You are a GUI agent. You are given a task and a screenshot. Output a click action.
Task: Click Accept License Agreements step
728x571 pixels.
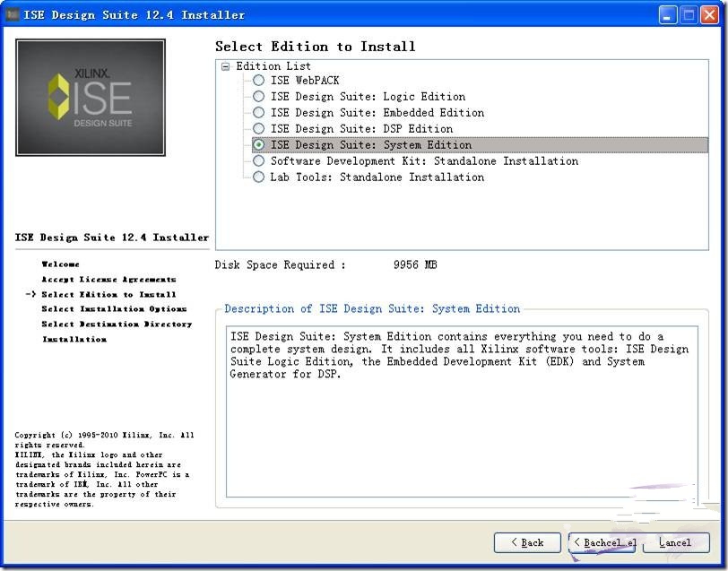[108, 280]
